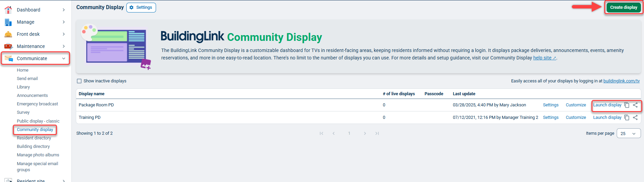Collapse the Communicate menu chevron
Viewport: 644px width, 182px height.
coord(64,58)
